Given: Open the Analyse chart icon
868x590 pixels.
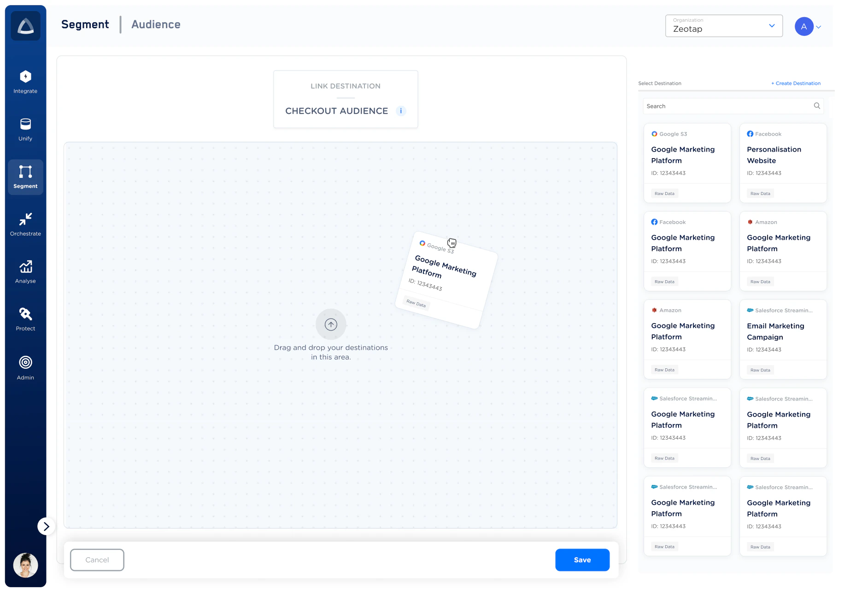Looking at the screenshot, I should point(25,266).
